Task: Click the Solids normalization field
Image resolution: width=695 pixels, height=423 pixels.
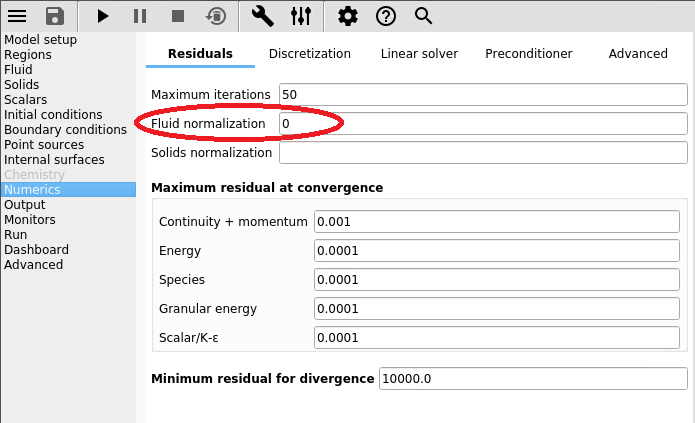Action: tap(483, 153)
